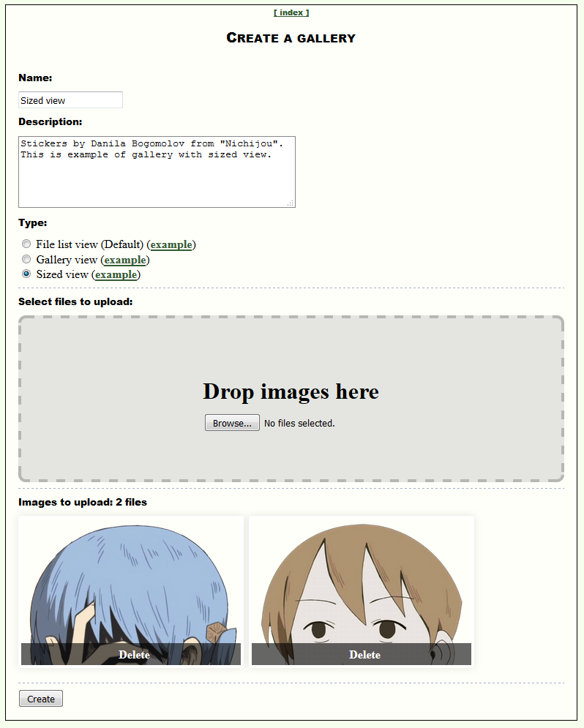Click the 'No files selected.' text
The image size is (584, 728).
click(299, 424)
